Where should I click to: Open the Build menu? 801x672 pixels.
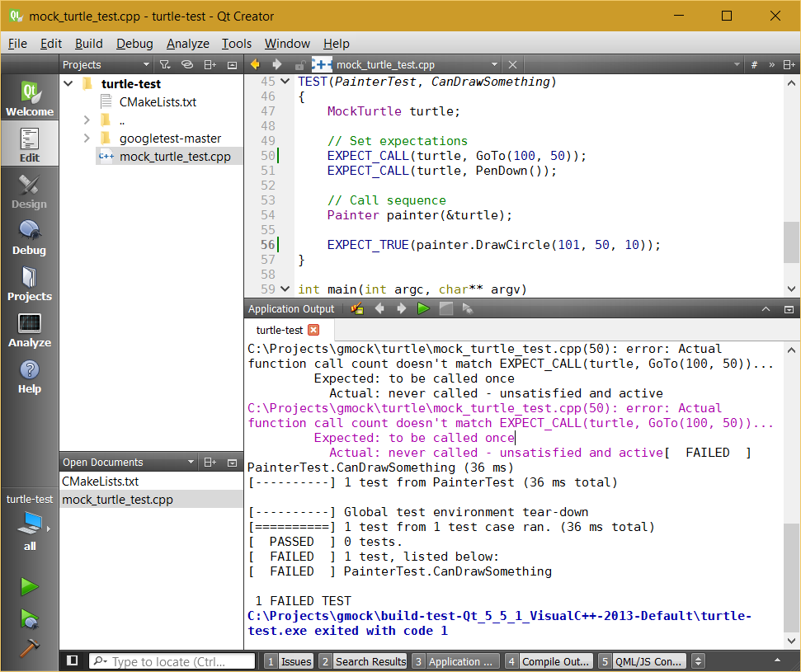pos(89,44)
